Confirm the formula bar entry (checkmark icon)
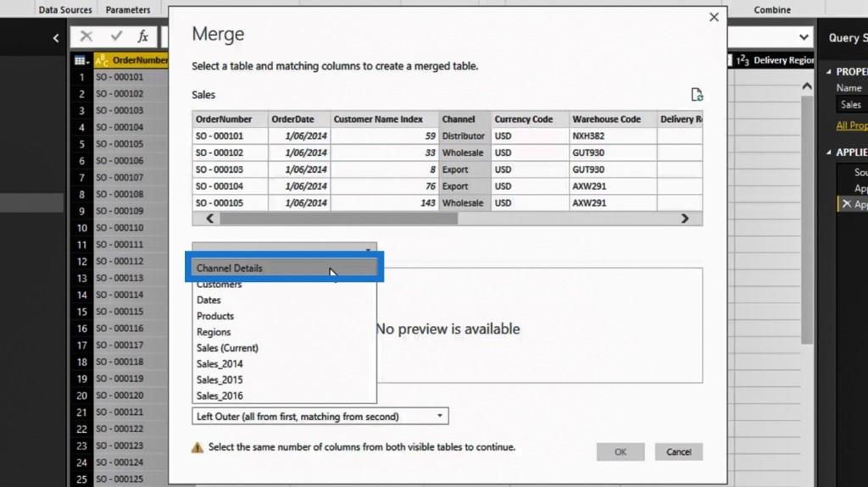The image size is (868, 487). coord(116,36)
